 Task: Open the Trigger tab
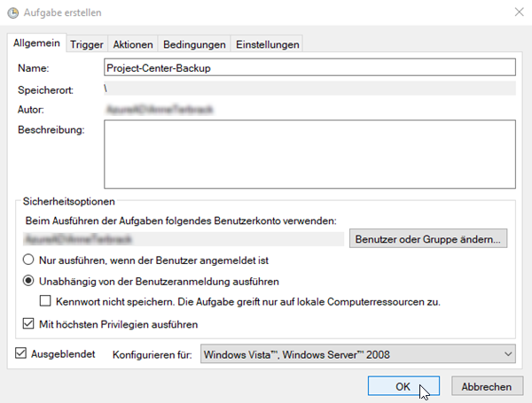tap(87, 44)
